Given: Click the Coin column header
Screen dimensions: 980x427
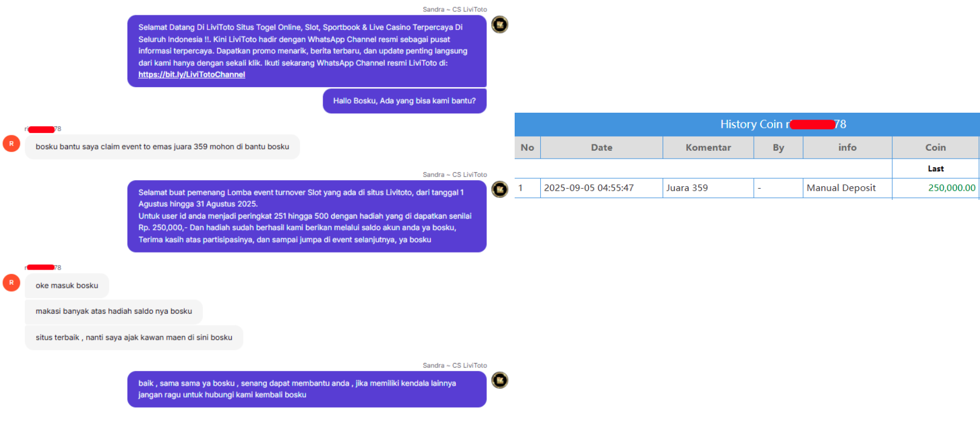Looking at the screenshot, I should click(935, 147).
